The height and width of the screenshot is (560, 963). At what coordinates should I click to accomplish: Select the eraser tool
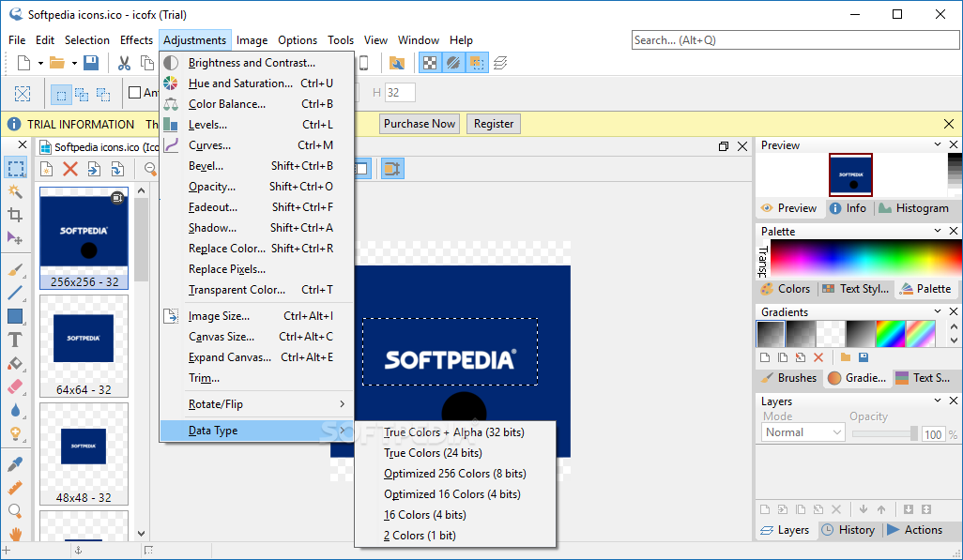pyautogui.click(x=15, y=386)
